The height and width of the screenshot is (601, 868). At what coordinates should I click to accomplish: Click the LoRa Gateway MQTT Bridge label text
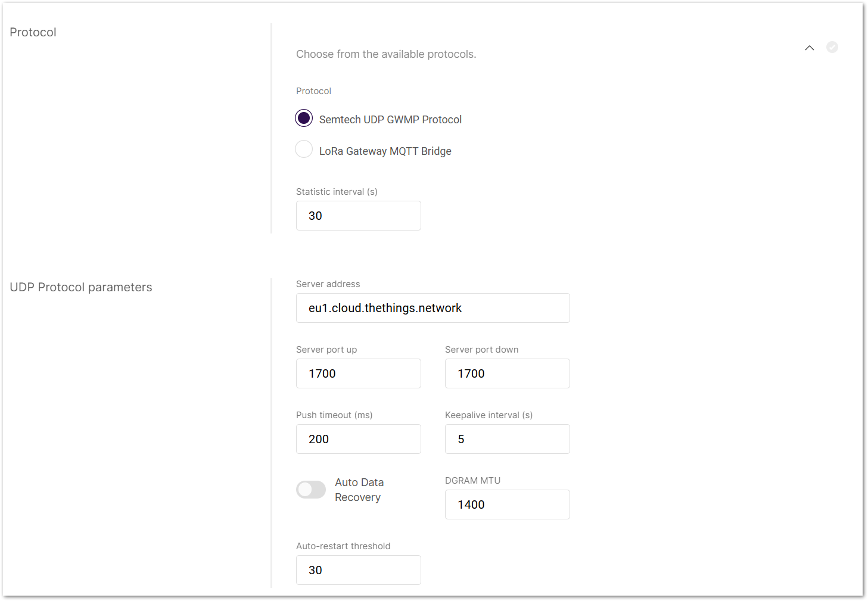[385, 151]
